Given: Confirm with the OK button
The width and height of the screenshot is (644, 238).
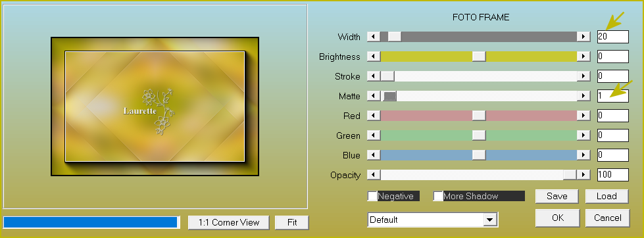Looking at the screenshot, I should [x=557, y=218].
